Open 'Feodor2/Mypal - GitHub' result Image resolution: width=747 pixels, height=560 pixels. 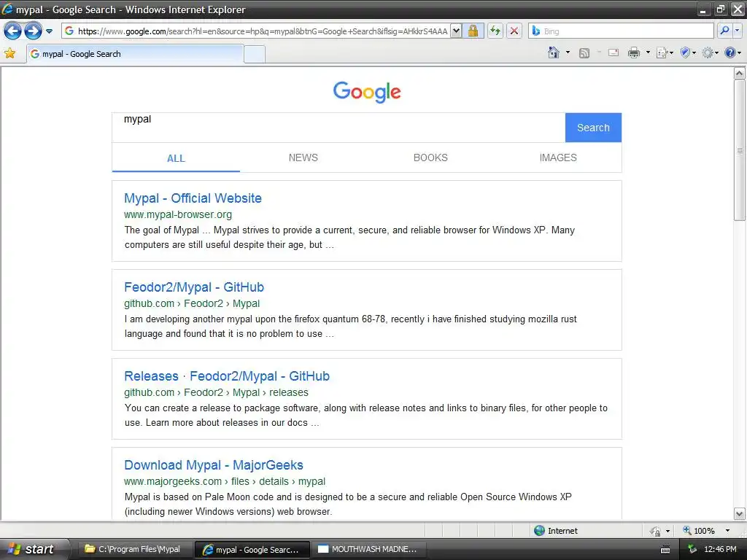coord(194,287)
